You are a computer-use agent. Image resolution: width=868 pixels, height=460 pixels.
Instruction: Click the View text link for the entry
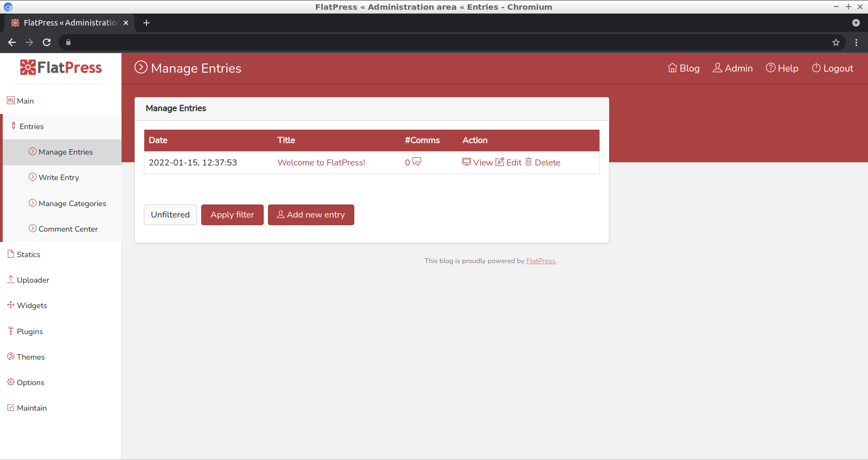(483, 163)
